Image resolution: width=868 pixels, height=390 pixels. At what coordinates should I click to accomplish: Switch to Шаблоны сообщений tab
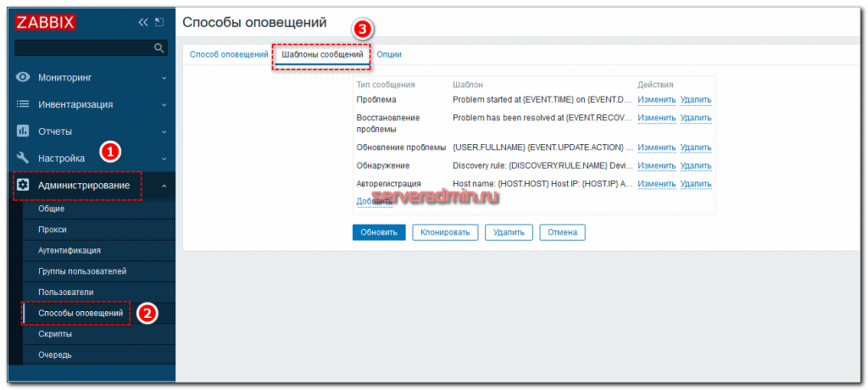click(x=322, y=54)
